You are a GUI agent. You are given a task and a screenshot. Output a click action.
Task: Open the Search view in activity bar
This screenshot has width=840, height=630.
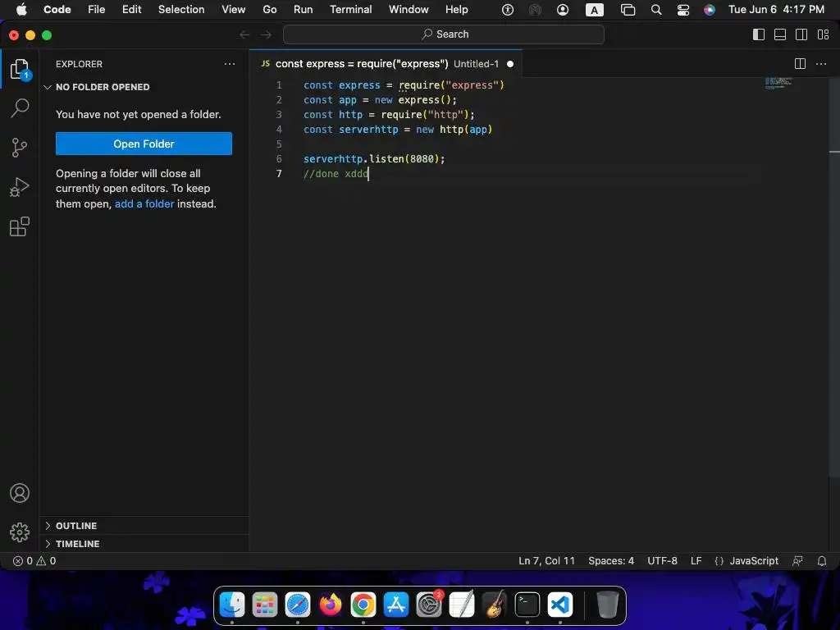click(20, 107)
